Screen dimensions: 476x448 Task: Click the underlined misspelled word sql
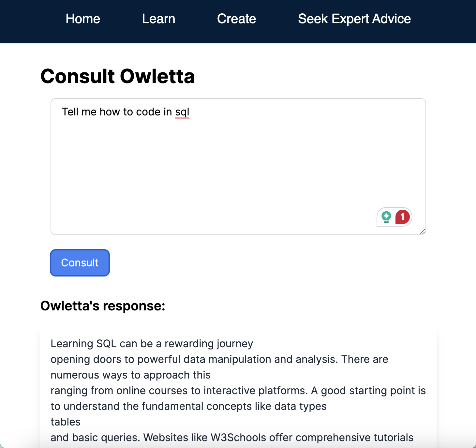point(182,112)
